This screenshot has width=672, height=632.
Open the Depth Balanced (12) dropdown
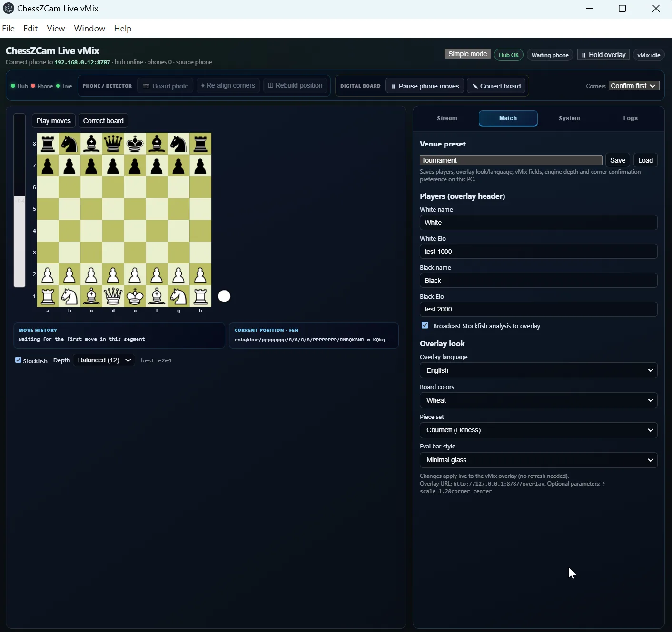click(104, 360)
